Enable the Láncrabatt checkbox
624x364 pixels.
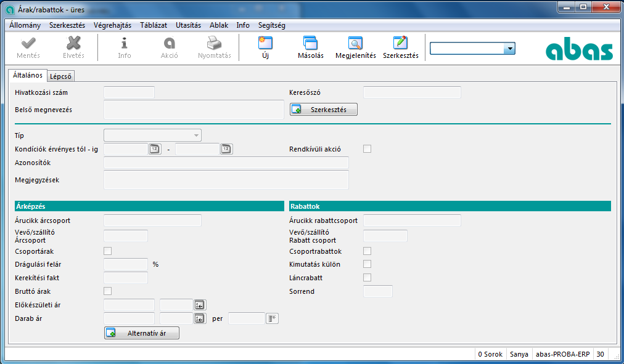(367, 277)
